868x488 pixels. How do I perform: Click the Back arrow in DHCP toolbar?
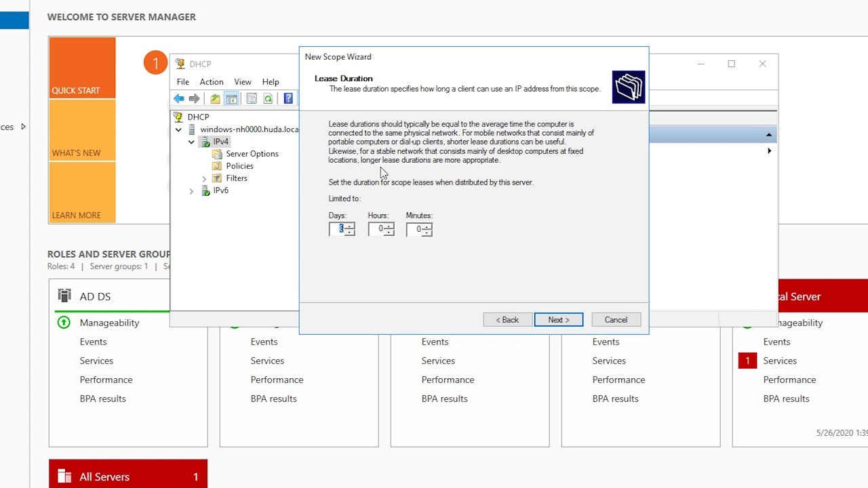click(178, 99)
